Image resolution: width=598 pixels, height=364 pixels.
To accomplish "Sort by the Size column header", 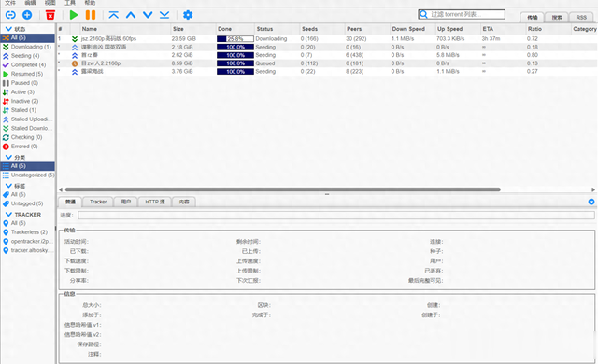I will tap(193, 29).
